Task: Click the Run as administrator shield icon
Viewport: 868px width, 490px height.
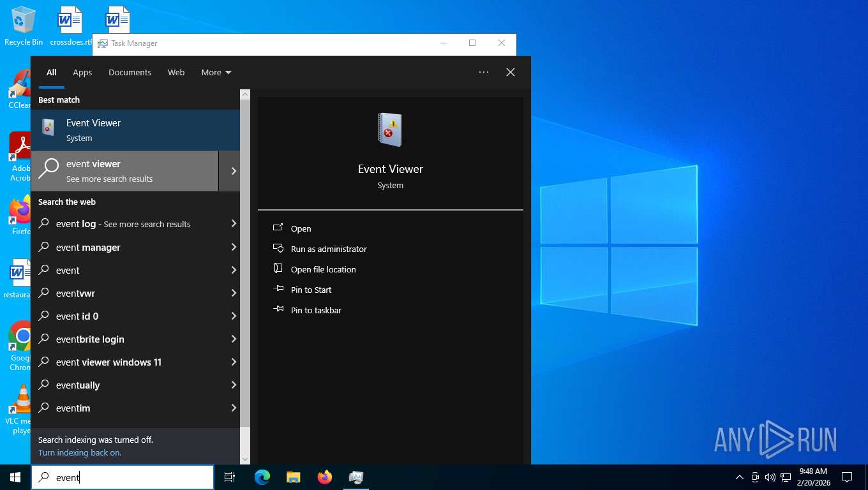Action: coord(278,249)
